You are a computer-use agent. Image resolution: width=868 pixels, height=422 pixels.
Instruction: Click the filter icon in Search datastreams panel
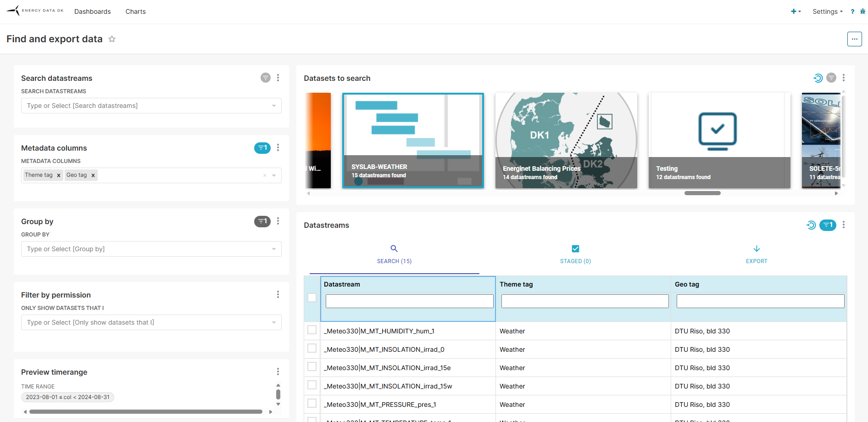266,78
